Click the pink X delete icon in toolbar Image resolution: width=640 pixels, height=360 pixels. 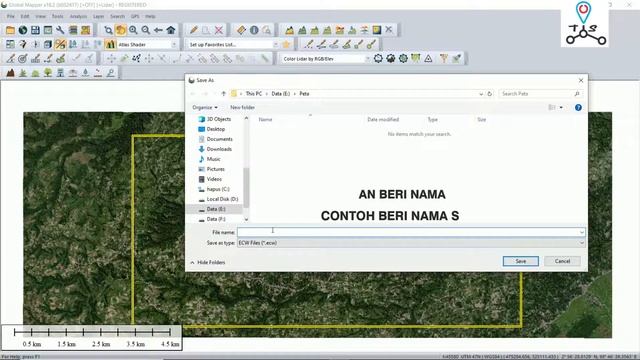219,30
